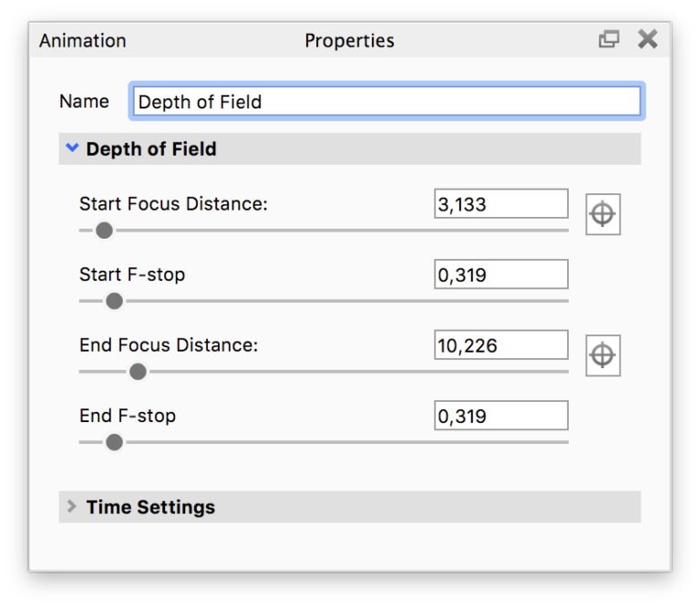Close the Properties panel with the X icon
700x607 pixels.
[x=647, y=39]
